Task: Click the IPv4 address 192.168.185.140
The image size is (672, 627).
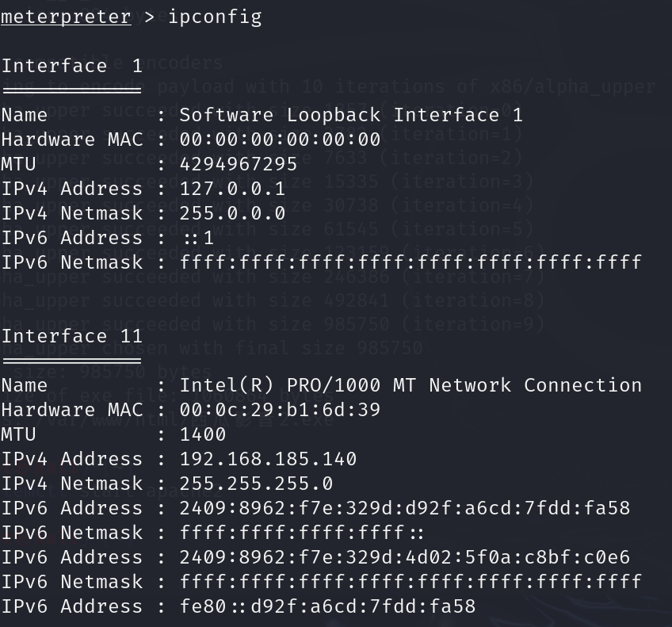Action: coord(268,459)
